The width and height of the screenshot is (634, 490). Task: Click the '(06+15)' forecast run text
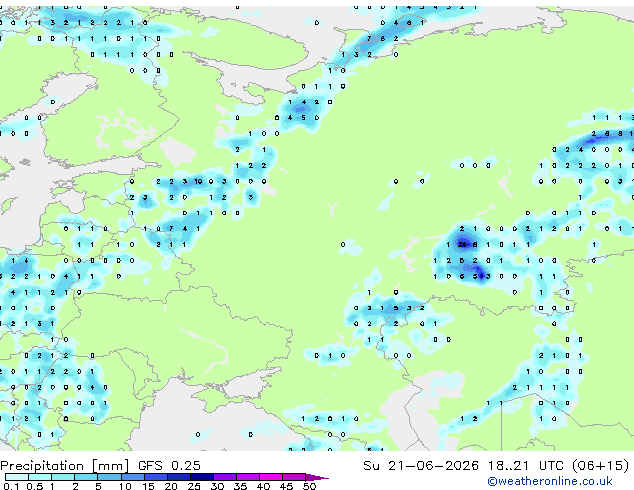pyautogui.click(x=600, y=466)
